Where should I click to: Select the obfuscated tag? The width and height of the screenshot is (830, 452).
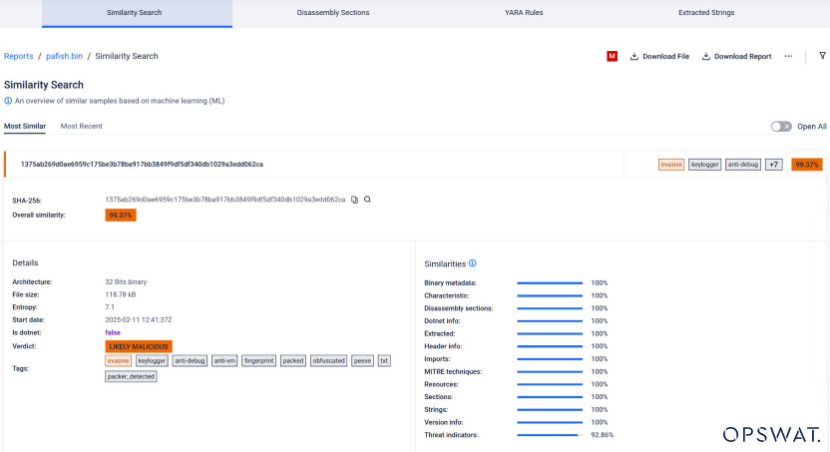[x=328, y=361]
